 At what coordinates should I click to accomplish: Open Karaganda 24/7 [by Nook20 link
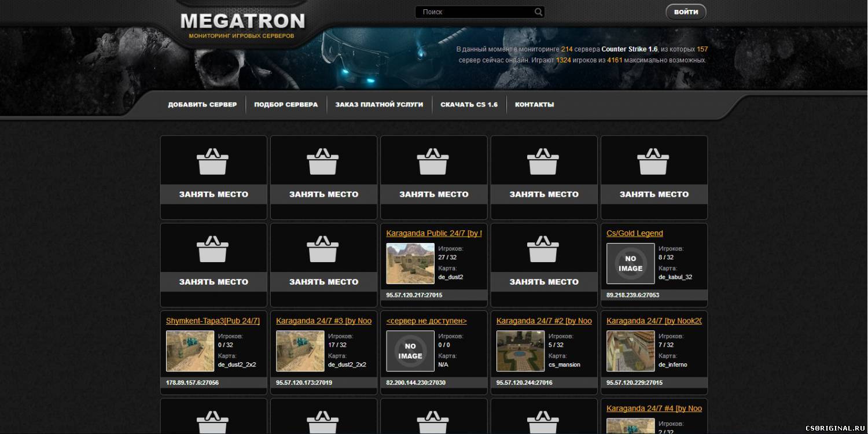pyautogui.click(x=654, y=321)
